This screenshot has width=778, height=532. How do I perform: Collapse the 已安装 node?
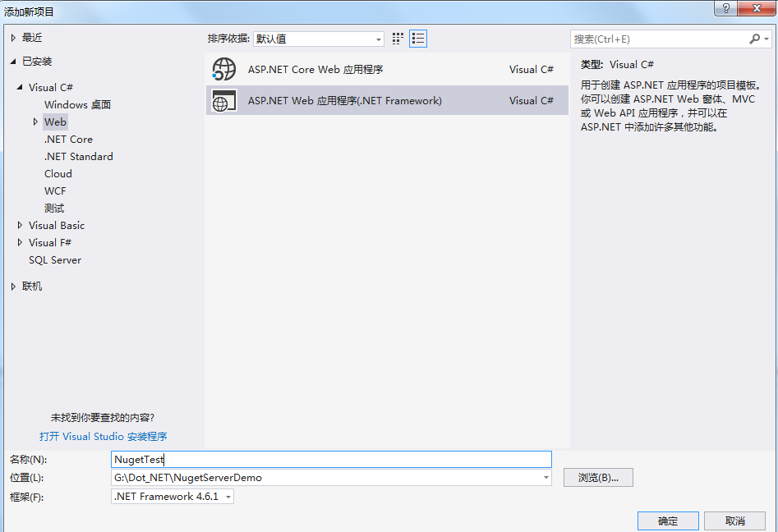tap(13, 62)
